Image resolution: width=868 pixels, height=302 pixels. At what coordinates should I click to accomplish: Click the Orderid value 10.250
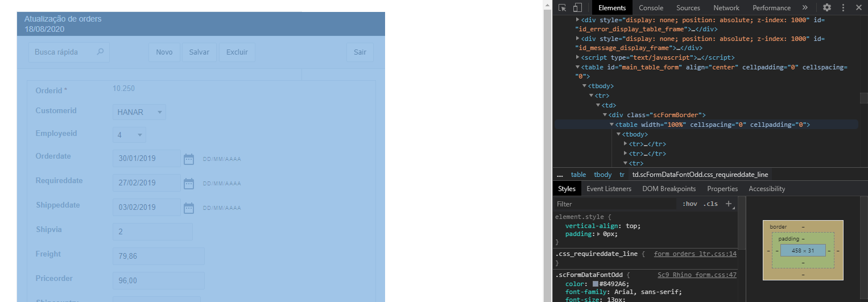(123, 89)
